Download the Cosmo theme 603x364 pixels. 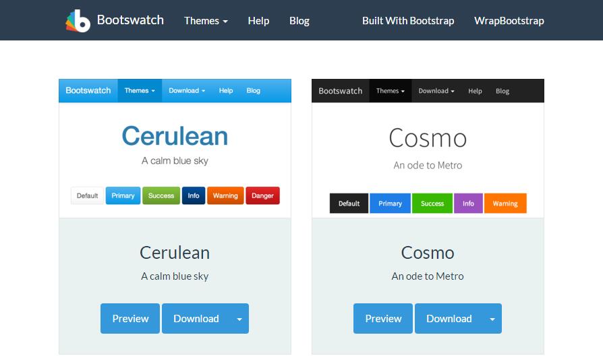coord(449,319)
